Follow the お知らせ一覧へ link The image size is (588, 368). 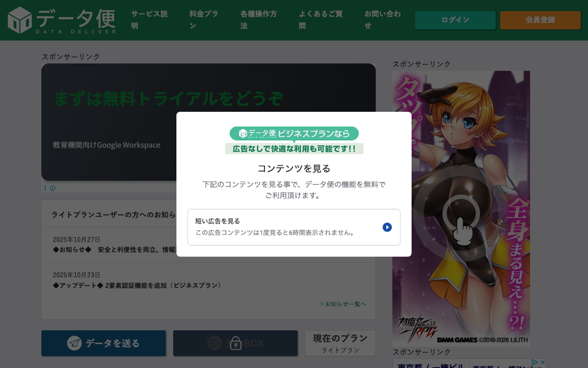tap(343, 304)
